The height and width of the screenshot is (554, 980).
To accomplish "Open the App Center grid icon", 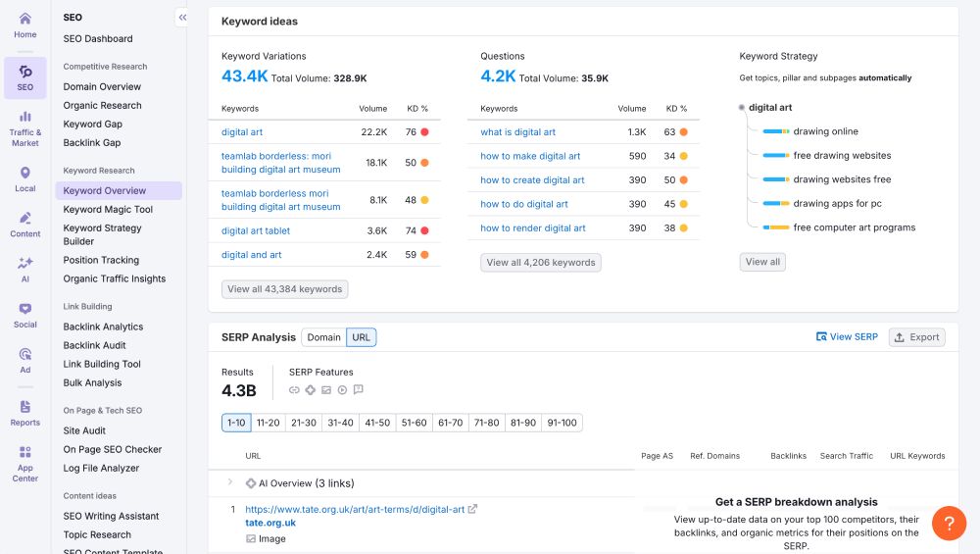I will click(x=25, y=452).
